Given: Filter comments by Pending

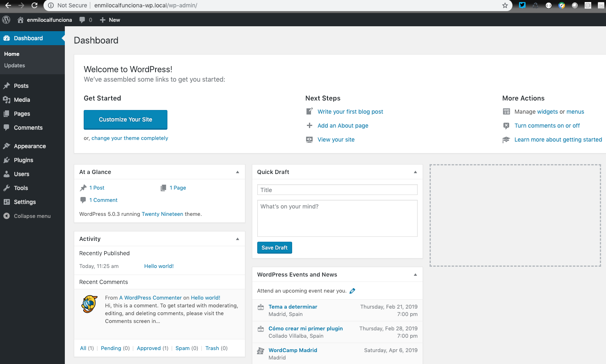Looking at the screenshot, I should (x=111, y=348).
